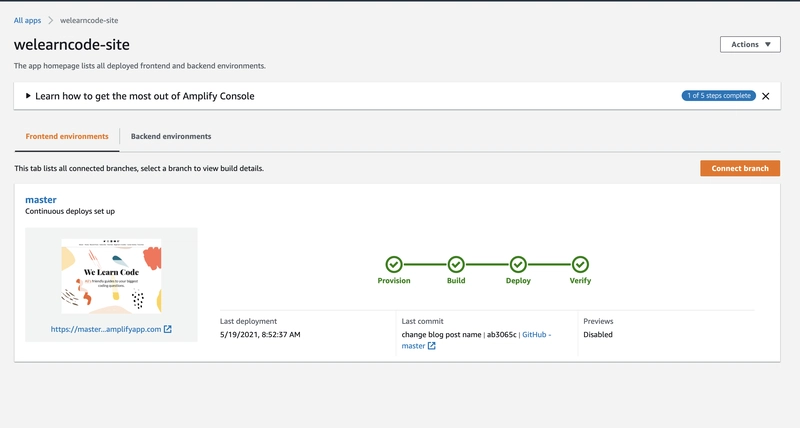Click the external link icon beside amplifyapp URL

click(x=167, y=329)
